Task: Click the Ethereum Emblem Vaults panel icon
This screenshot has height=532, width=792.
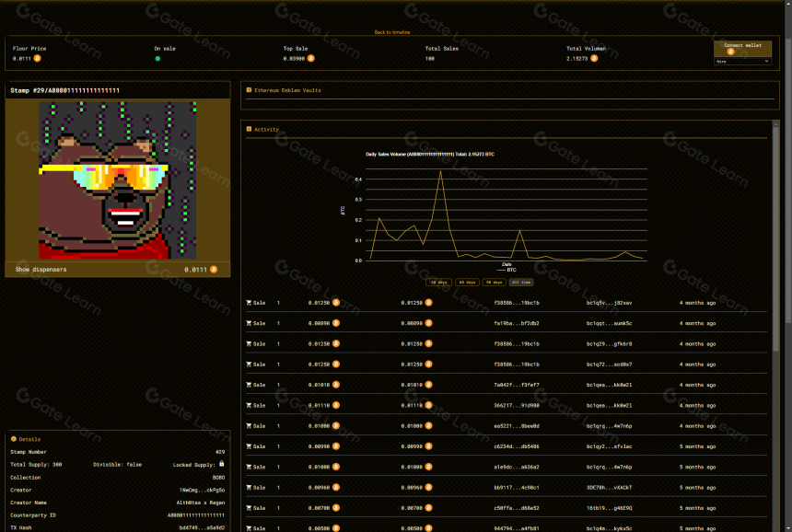Action: 249,90
